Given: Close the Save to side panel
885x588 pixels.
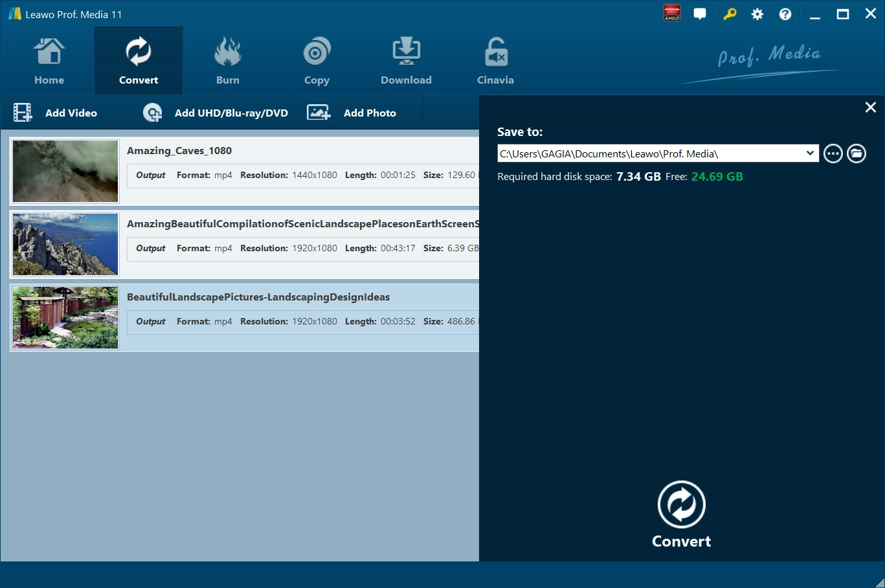Looking at the screenshot, I should pos(870,107).
